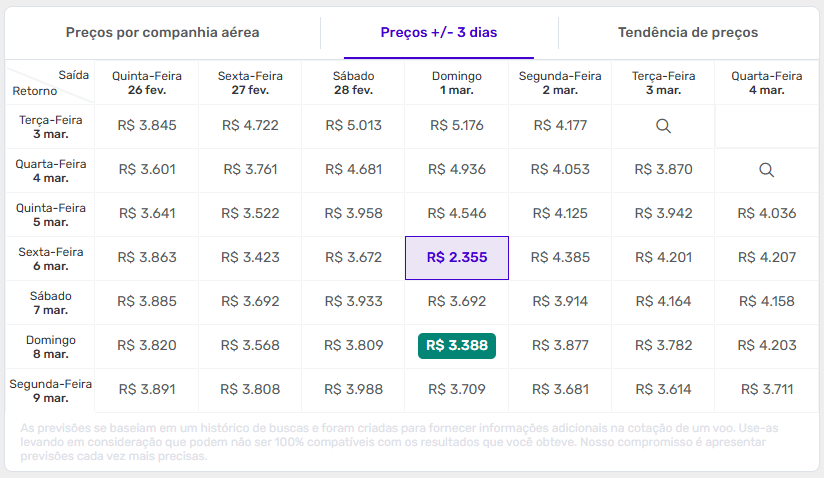824x478 pixels.
Task: Pick the R$ 3.614 price
Action: tap(663, 390)
